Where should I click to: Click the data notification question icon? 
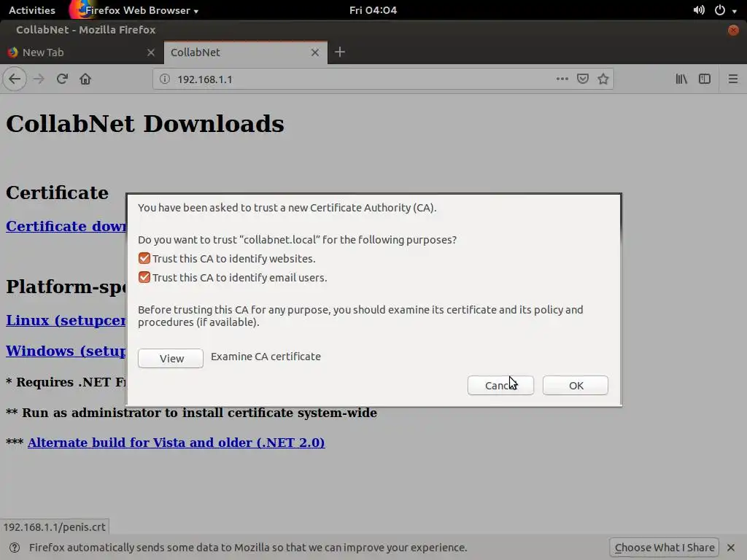pos(15,548)
